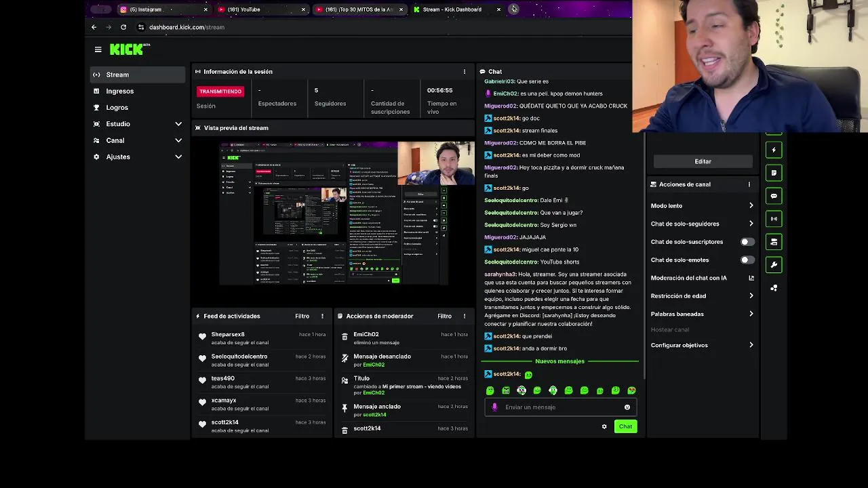Screen dimensions: 868x488
Task: Open Acciones de moderador three-dot menu
Action: coord(465,316)
